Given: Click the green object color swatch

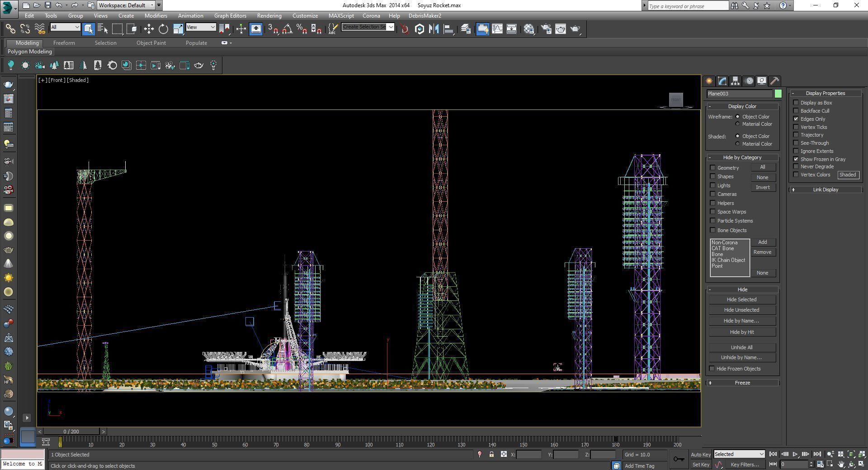Looking at the screenshot, I should [x=778, y=94].
